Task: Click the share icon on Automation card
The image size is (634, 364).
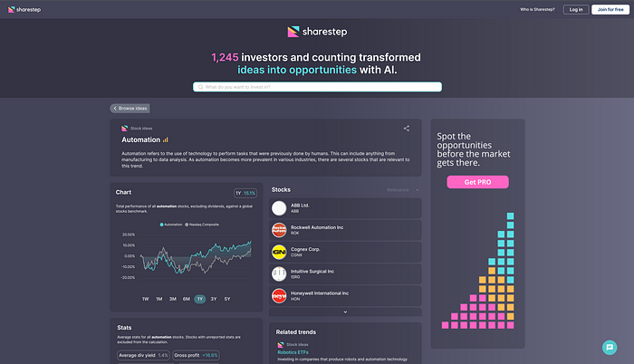Action: [x=407, y=129]
